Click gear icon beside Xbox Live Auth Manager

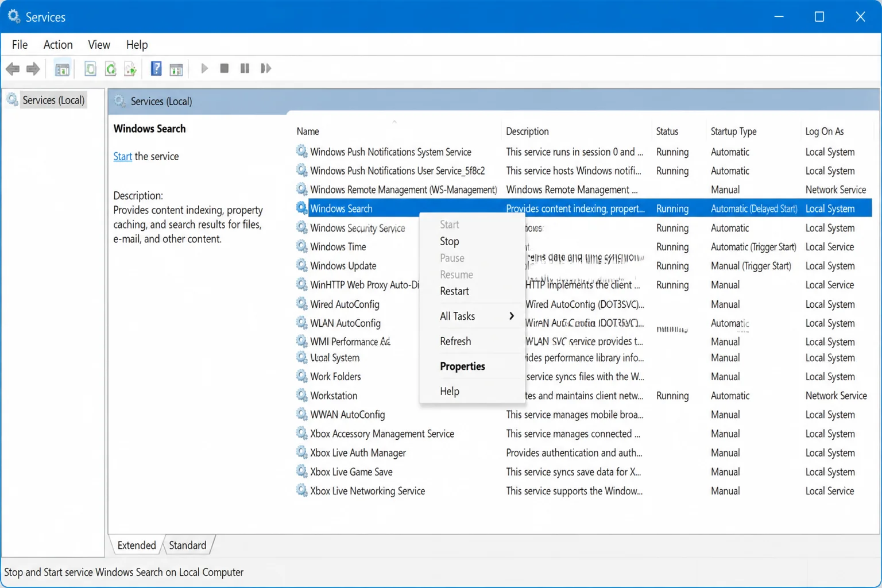[301, 452]
